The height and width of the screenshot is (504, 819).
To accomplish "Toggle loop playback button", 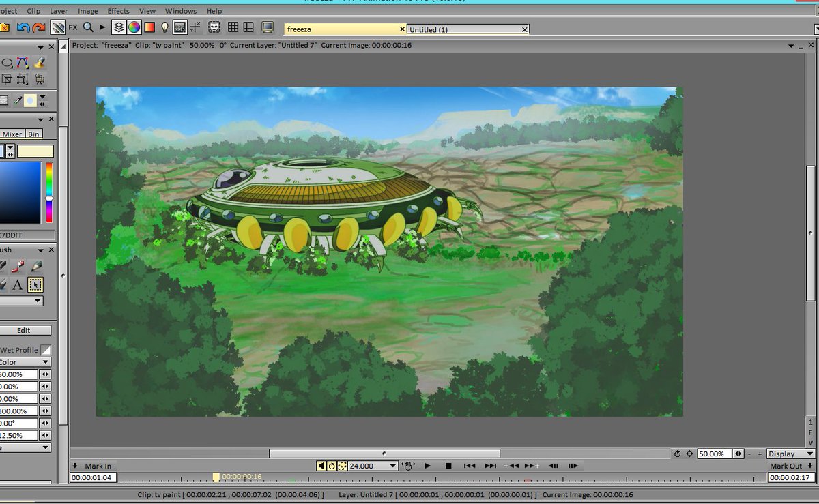I will pyautogui.click(x=332, y=466).
